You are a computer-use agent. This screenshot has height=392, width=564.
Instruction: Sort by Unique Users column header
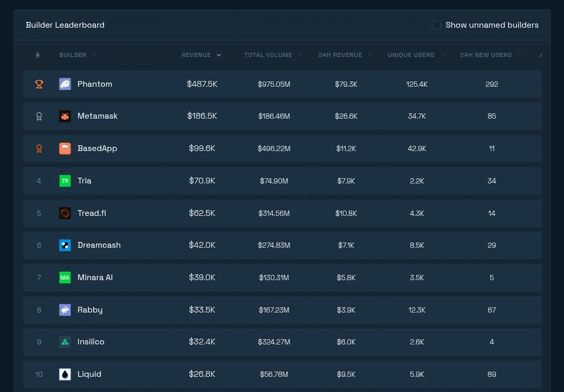(x=411, y=55)
